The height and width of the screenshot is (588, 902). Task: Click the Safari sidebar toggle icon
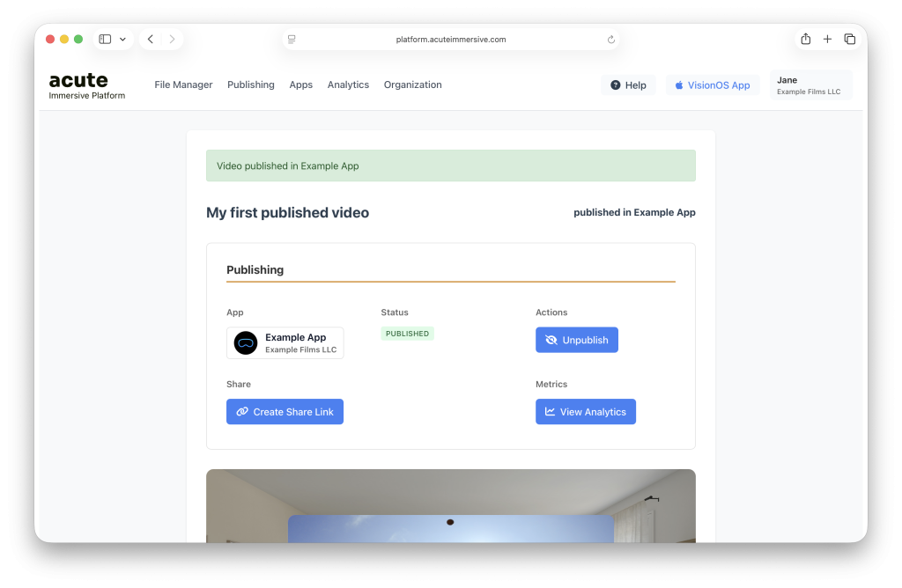105,40
